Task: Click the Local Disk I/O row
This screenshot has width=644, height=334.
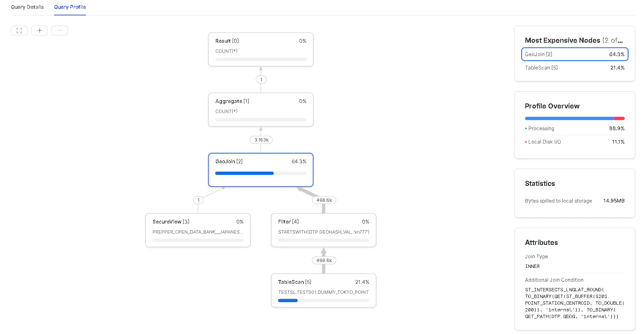Action: pyautogui.click(x=574, y=142)
